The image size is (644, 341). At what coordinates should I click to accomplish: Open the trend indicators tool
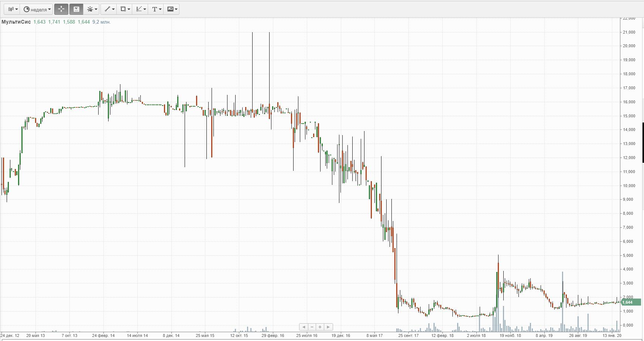[141, 9]
